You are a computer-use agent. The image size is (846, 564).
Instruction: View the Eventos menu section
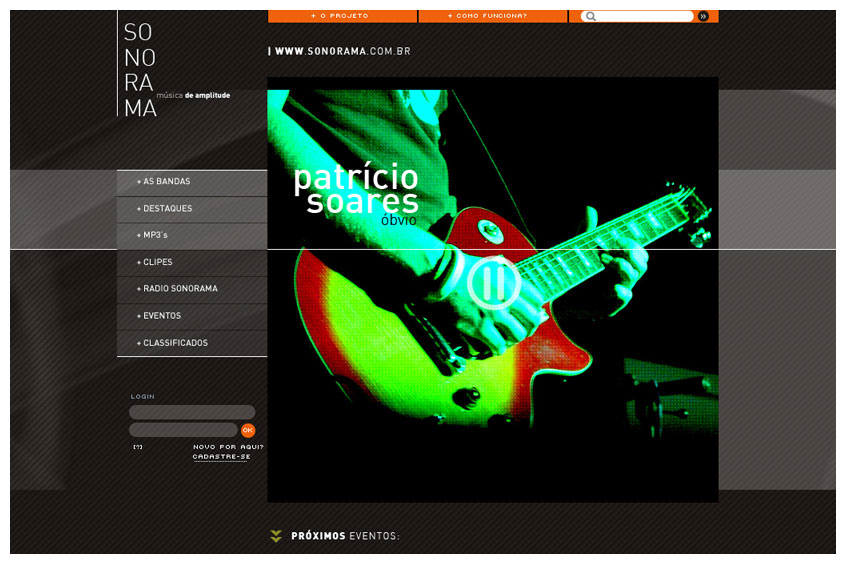pos(192,316)
